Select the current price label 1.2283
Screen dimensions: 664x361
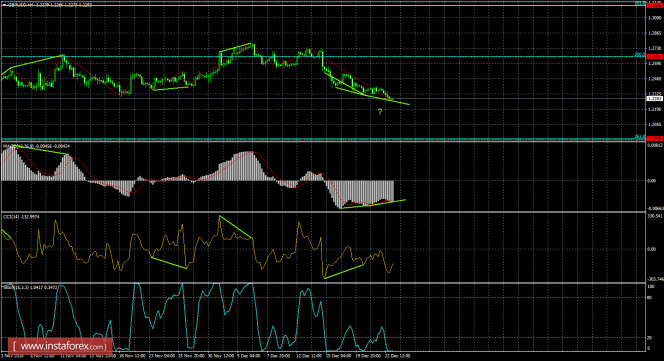(x=654, y=98)
